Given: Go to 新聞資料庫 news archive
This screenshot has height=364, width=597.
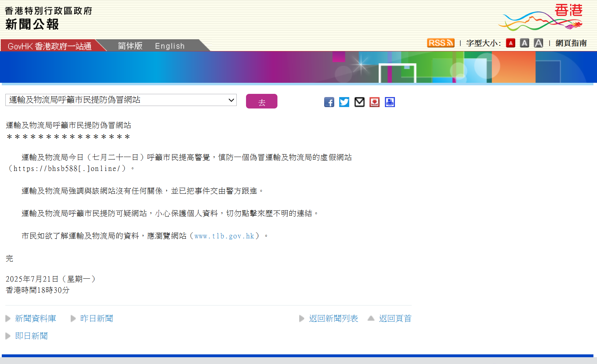Looking at the screenshot, I should (x=35, y=318).
